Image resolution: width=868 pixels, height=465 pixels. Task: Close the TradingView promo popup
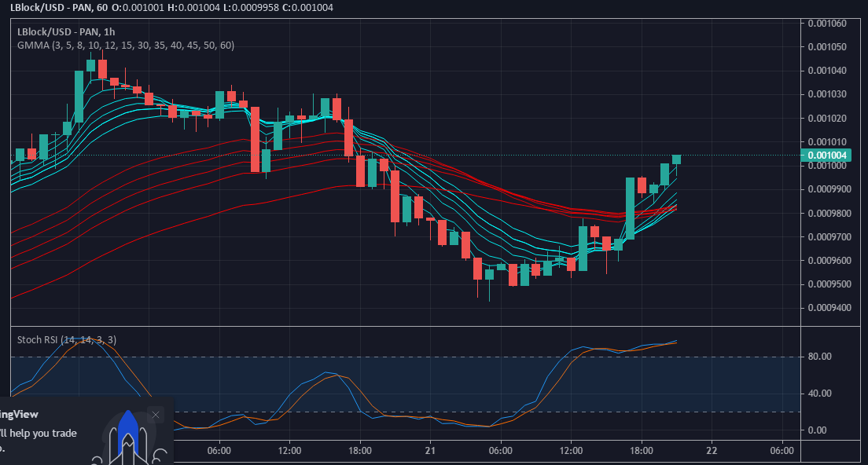point(156,415)
